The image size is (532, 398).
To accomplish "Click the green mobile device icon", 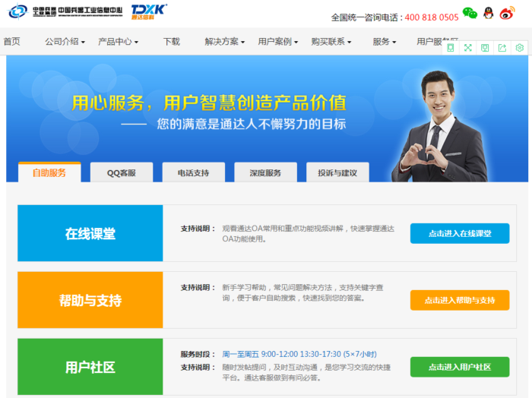I will [451, 48].
